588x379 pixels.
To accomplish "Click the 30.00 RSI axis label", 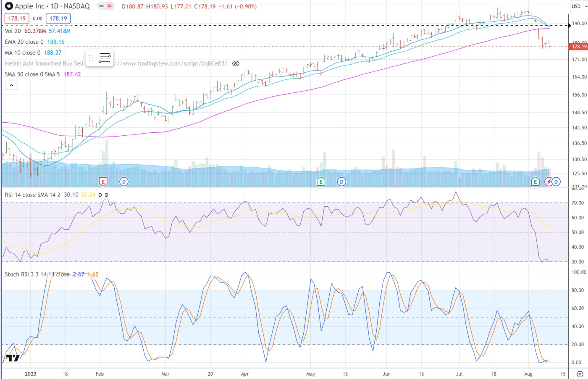I will tap(578, 262).
